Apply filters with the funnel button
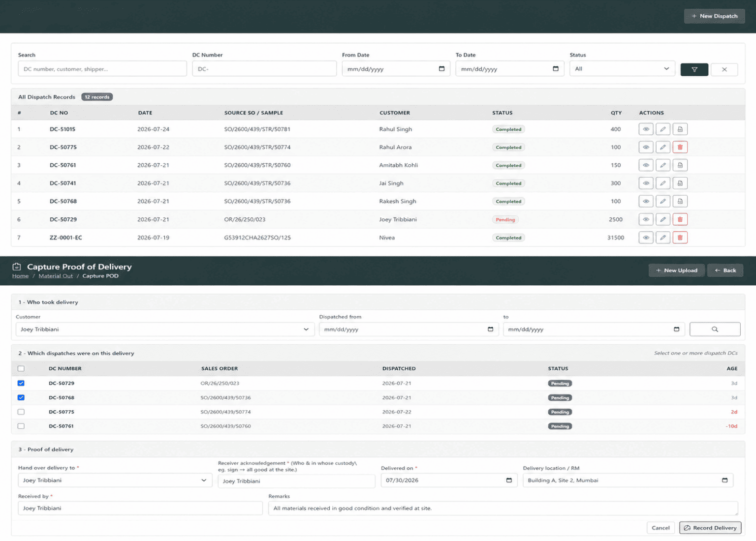This screenshot has width=756, height=541. (x=694, y=69)
